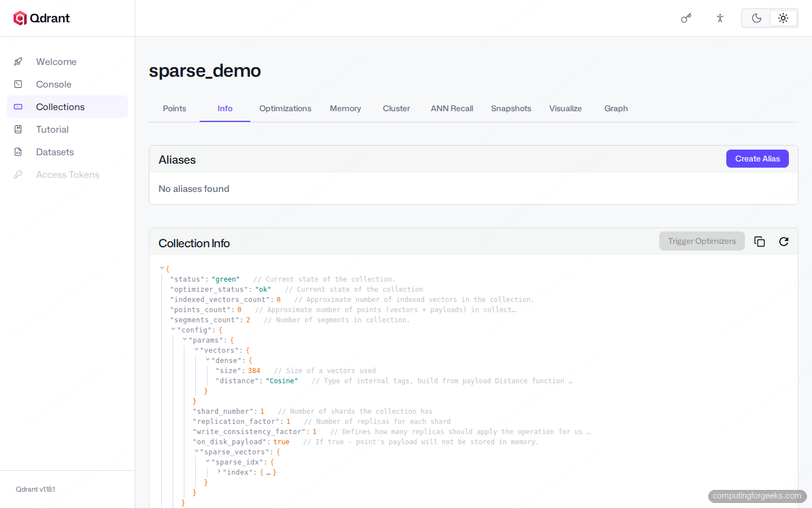Click the Console terminal icon

18,84
